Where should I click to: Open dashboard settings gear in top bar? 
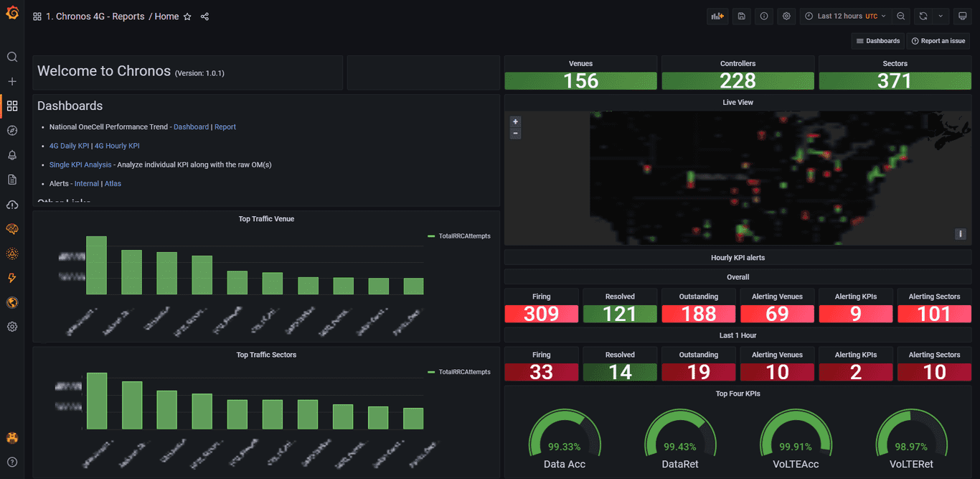point(787,16)
